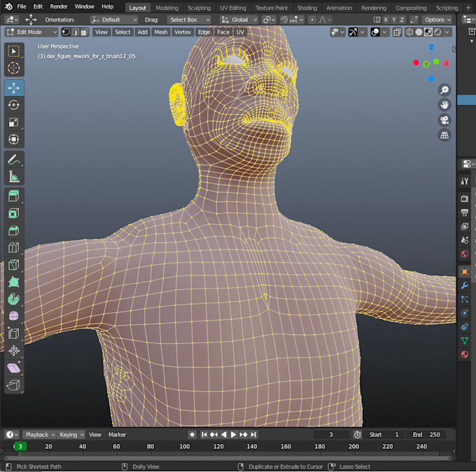Viewport: 476px width, 472px height.
Task: Open the Render properties tab
Action: tap(465, 199)
